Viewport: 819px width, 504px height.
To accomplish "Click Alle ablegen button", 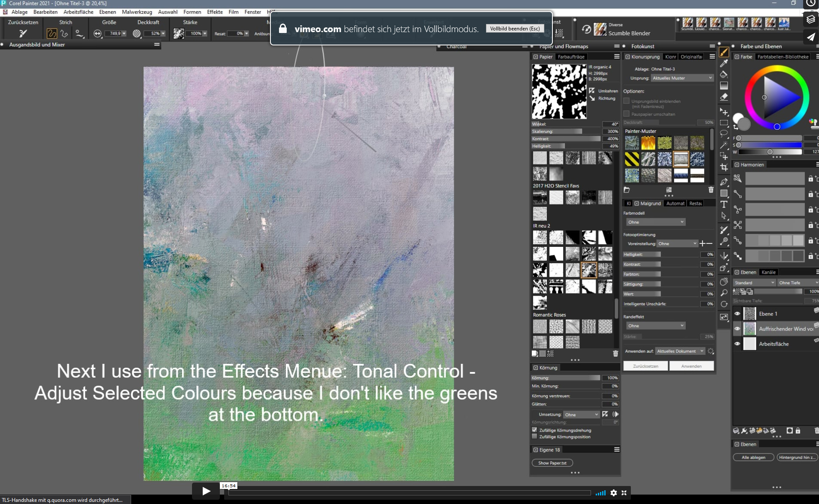I will pos(753,457).
